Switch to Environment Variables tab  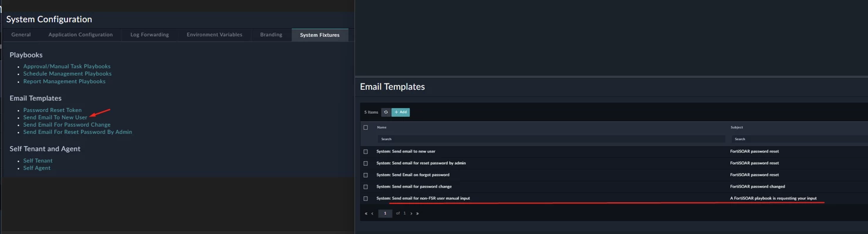(x=214, y=35)
